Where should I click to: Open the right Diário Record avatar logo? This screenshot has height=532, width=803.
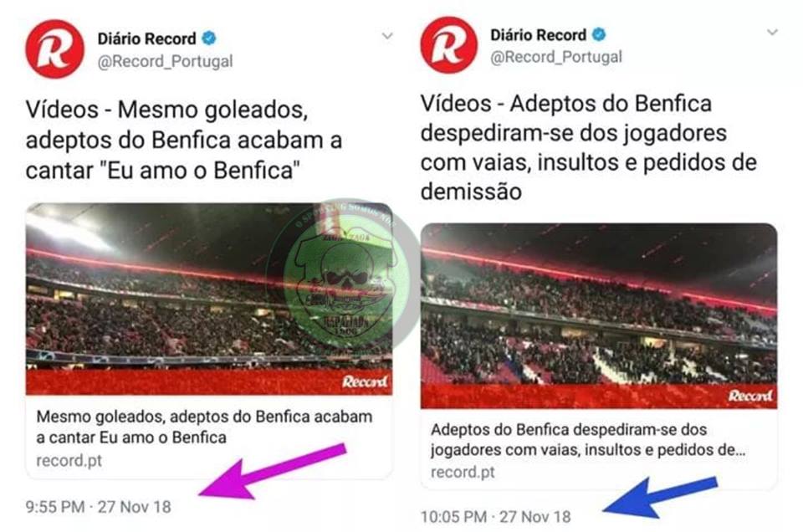[x=448, y=45]
